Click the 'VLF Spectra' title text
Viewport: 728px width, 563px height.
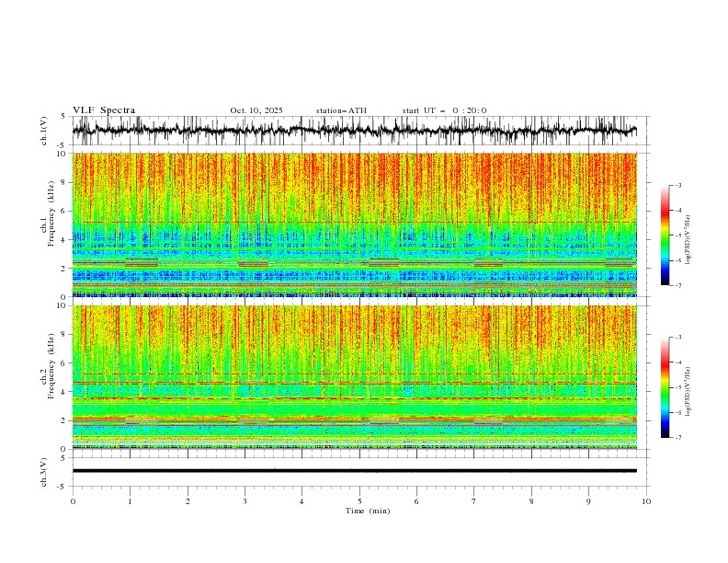(104, 110)
